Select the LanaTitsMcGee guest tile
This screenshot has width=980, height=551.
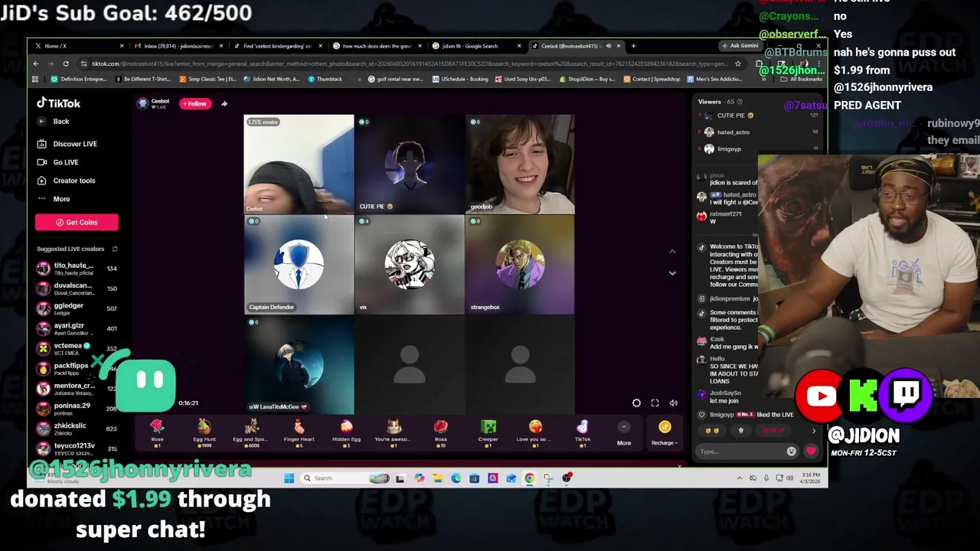tap(299, 365)
